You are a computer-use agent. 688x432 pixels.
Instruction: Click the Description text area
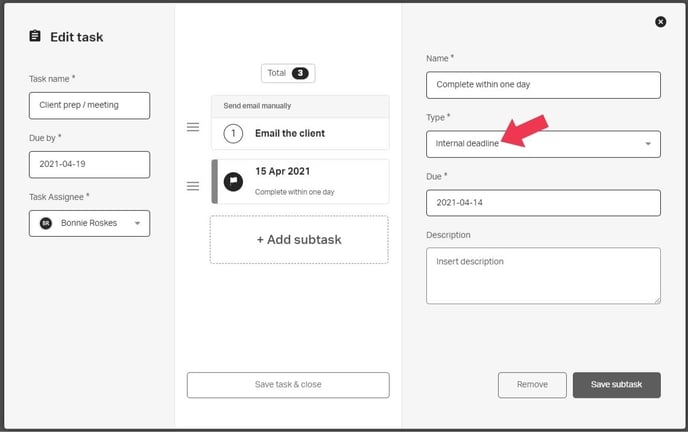point(543,275)
